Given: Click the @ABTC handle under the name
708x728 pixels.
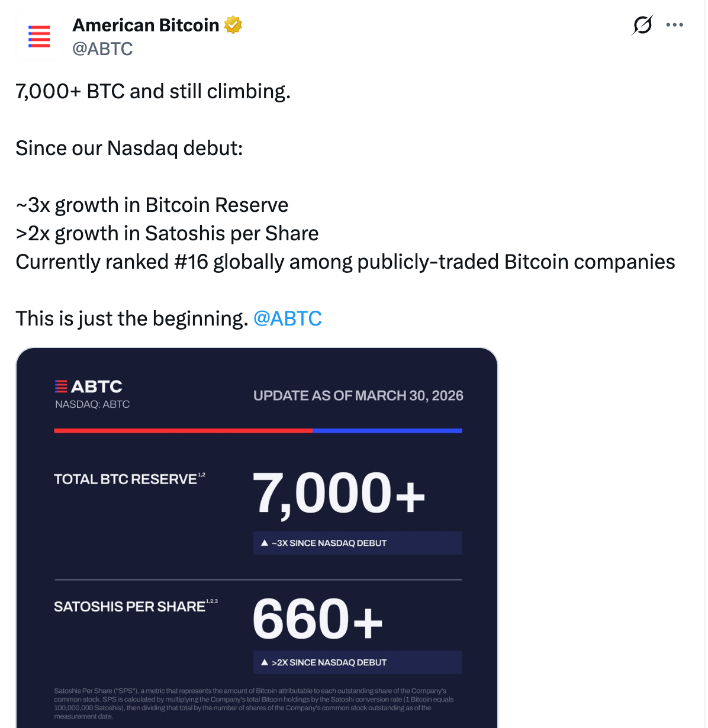Looking at the screenshot, I should pyautogui.click(x=102, y=49).
